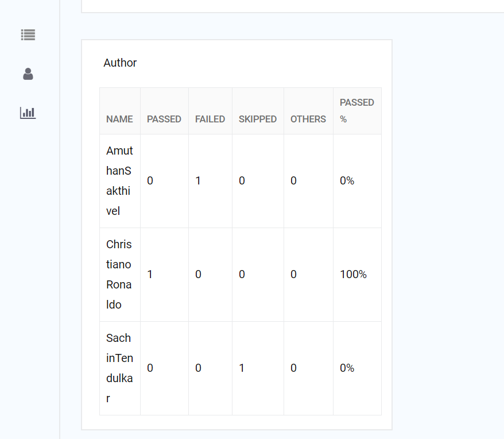Select the Author panel heading
Image resolution: width=504 pixels, height=439 pixels.
(x=120, y=63)
